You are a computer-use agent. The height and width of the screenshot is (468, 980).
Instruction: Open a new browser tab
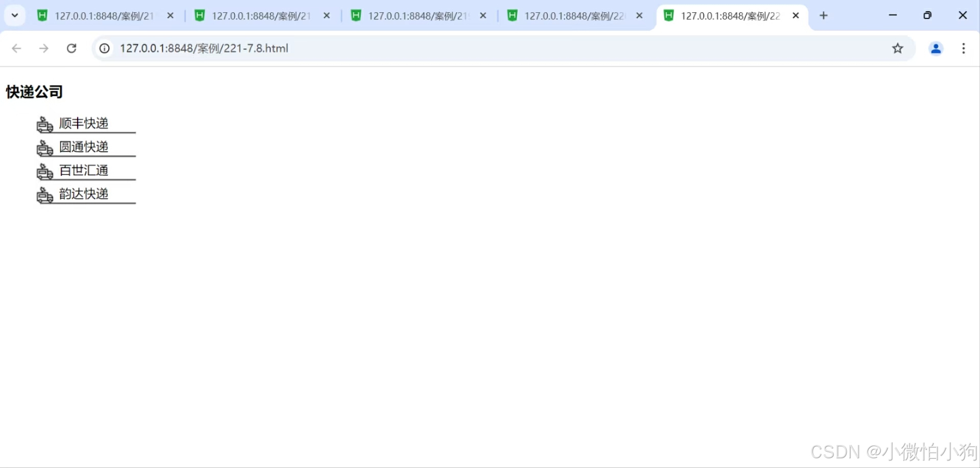click(x=824, y=16)
